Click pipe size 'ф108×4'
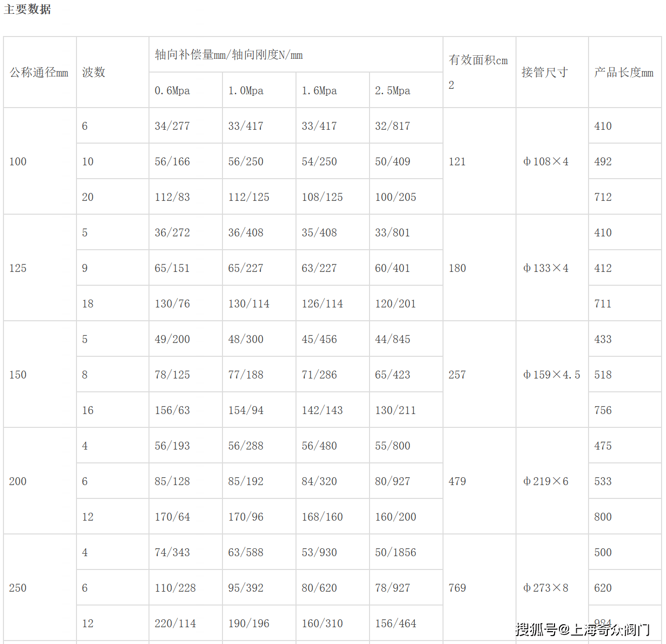 [546, 162]
